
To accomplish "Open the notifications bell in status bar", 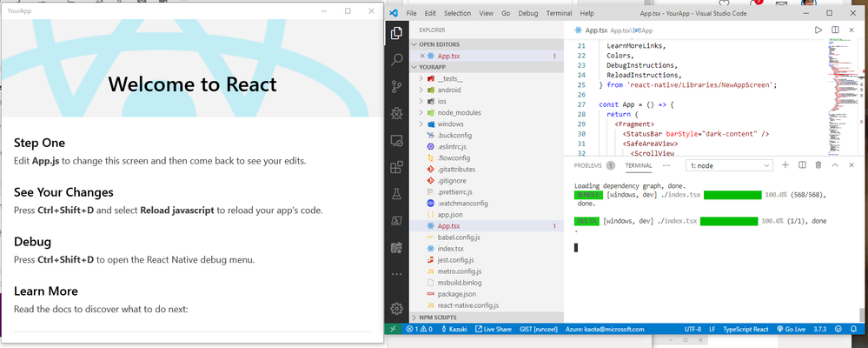I will 852,329.
